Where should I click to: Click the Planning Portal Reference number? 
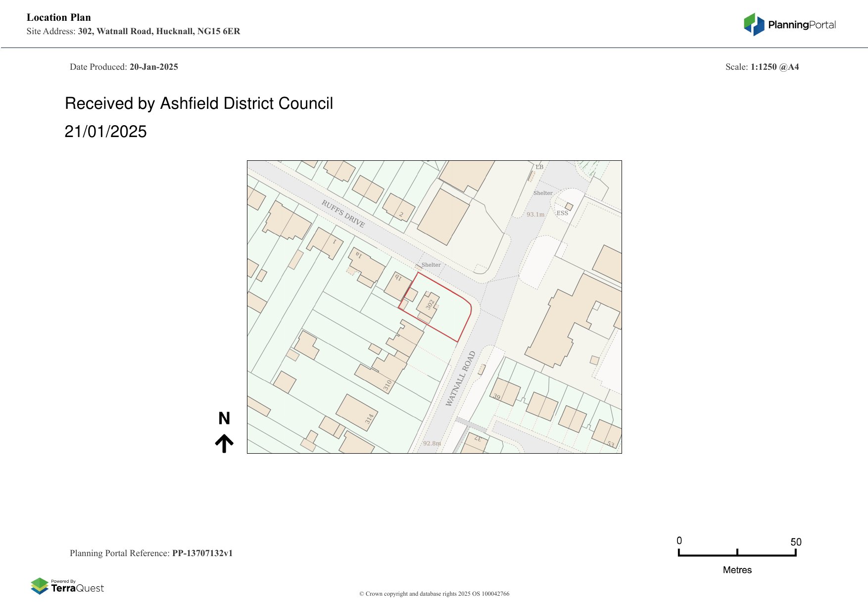202,553
